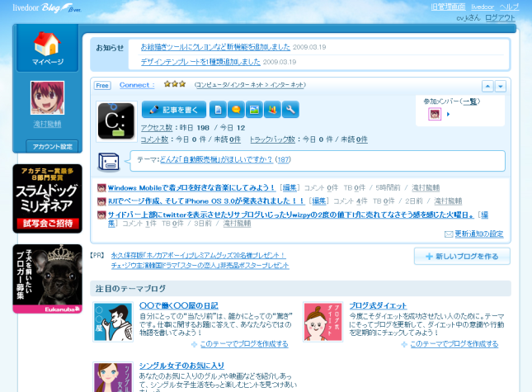The image size is (532, 392).
Task: Open news about お絵描きツール crayon feature
Action: [x=215, y=47]
